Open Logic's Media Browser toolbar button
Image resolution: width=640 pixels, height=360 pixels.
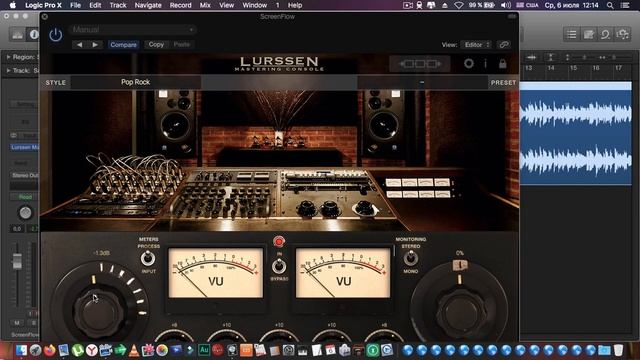[622, 35]
